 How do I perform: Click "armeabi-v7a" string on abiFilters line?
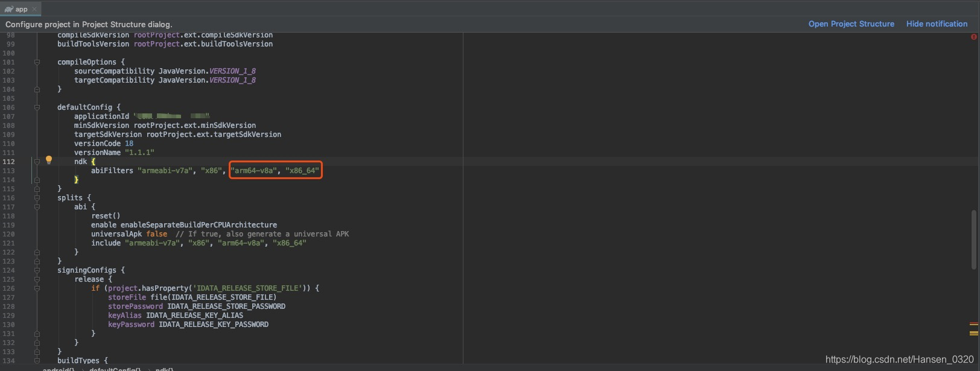click(x=165, y=171)
